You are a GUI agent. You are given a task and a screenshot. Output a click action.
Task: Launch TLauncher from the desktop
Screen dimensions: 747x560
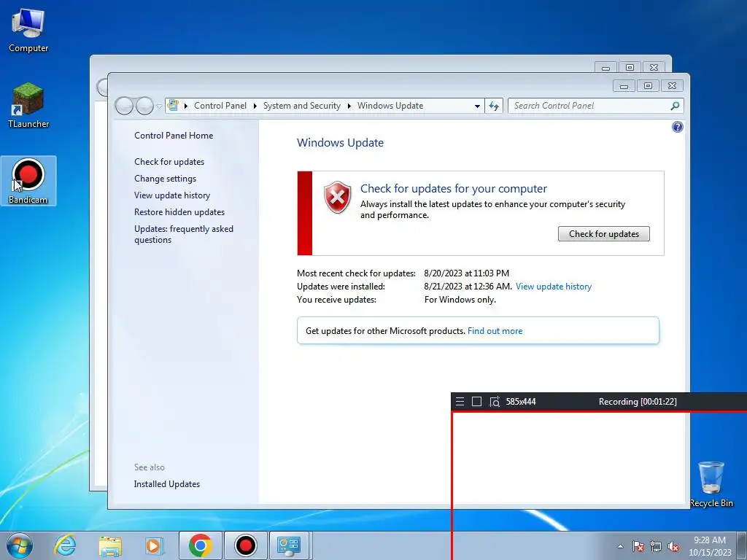[x=28, y=105]
